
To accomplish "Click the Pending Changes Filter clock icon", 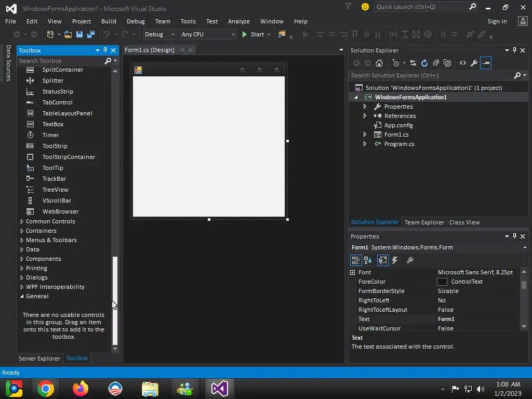I will tap(395, 63).
